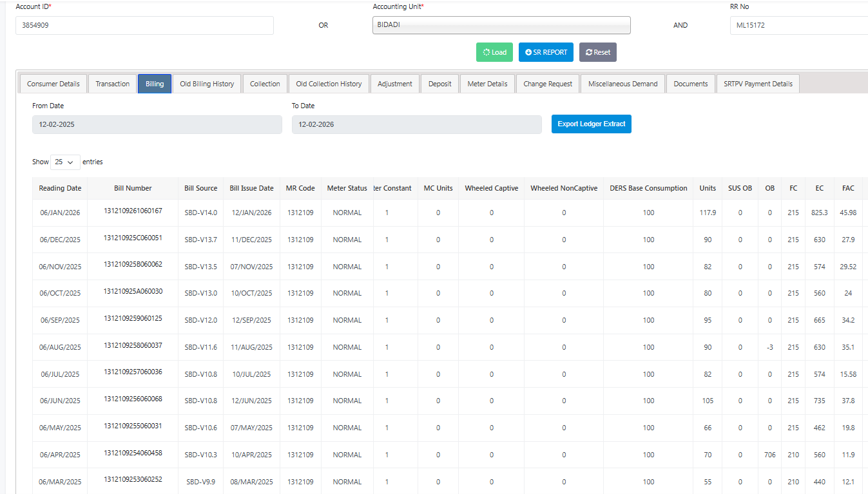Click the To Date field
The image size is (868, 494).
point(416,125)
